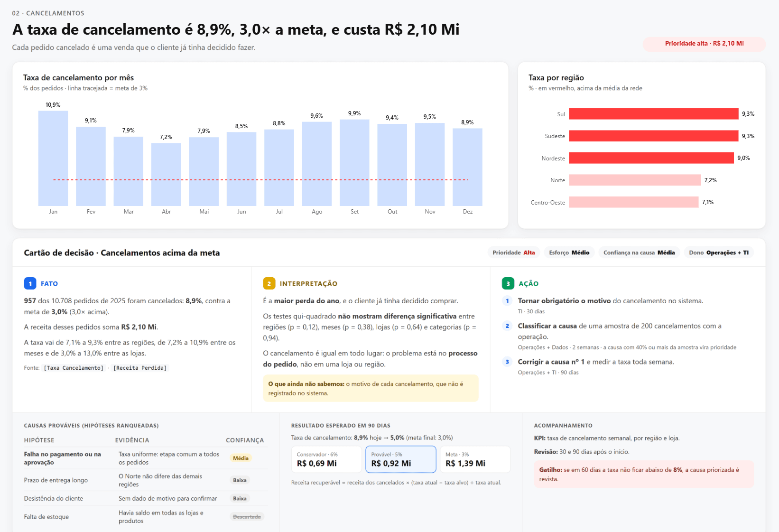Click the Prioridade alta R$ 2,10 Mi badge
The image size is (779, 532).
point(704,44)
